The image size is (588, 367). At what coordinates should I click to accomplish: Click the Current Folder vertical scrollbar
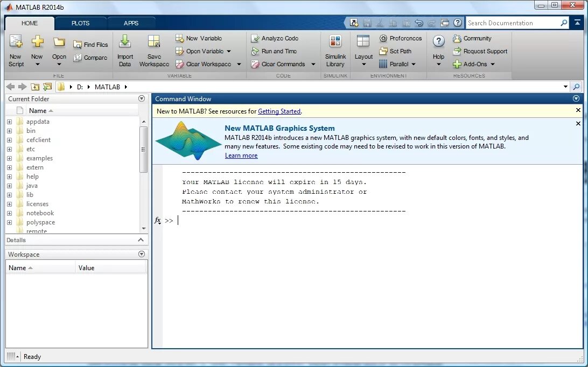[x=143, y=150]
